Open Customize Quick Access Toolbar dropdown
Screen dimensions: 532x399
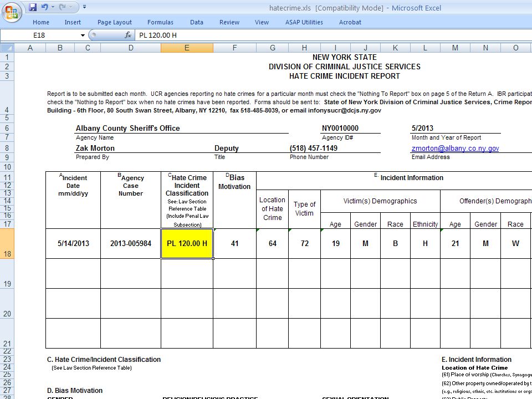coord(84,7)
